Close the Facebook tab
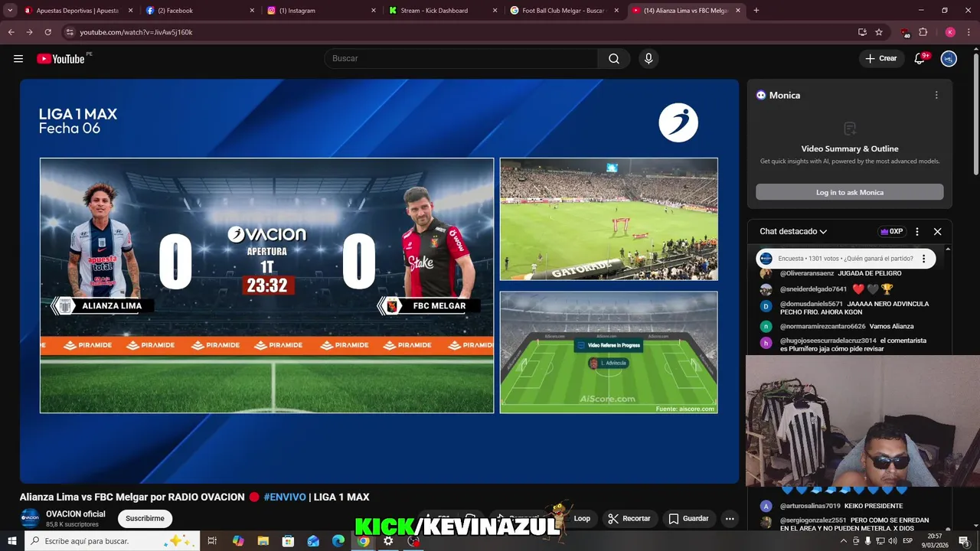Image resolution: width=980 pixels, height=551 pixels. (252, 11)
